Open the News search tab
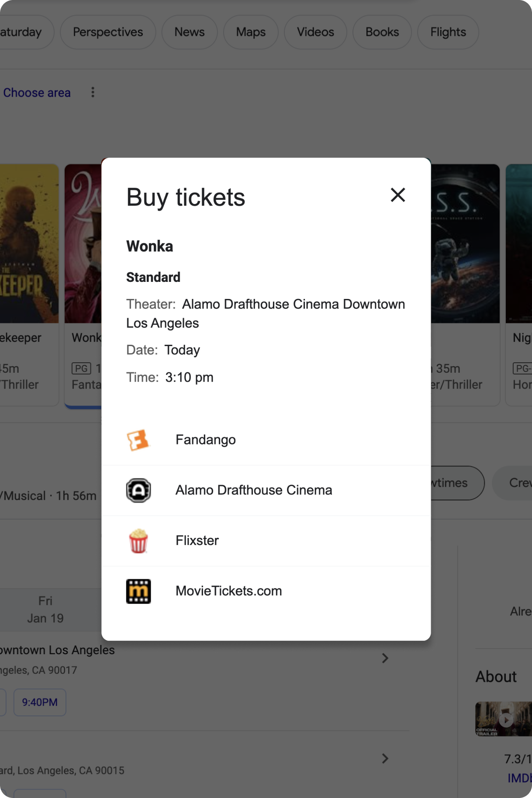532x798 pixels. point(189,31)
